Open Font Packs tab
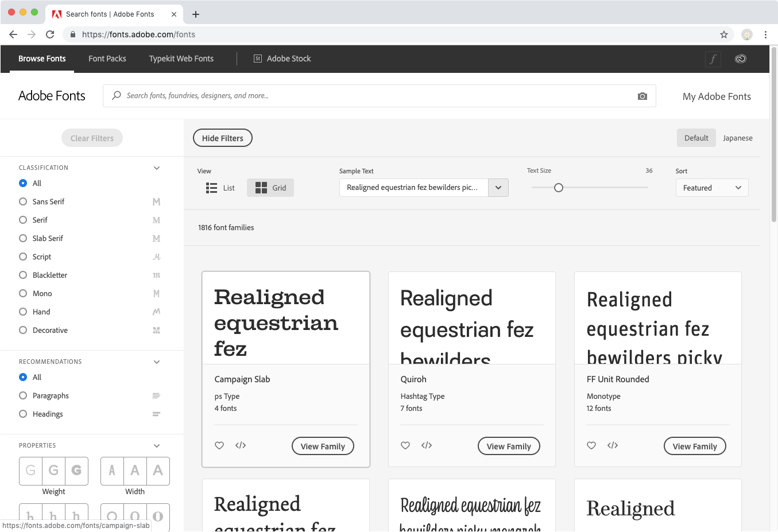 pyautogui.click(x=107, y=59)
